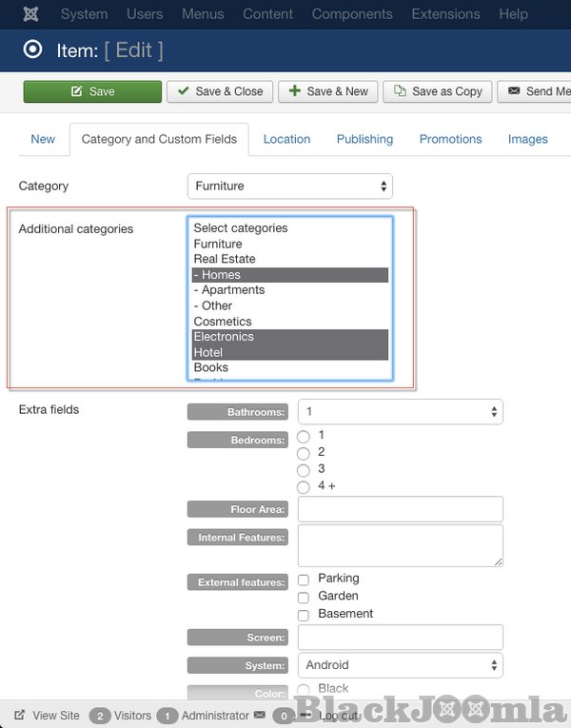
Task: Click green Save button
Action: [92, 91]
